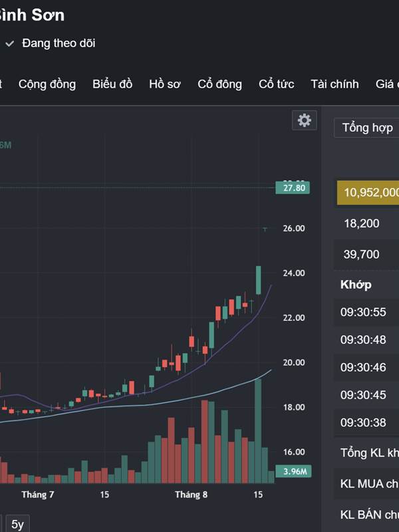Open chart settings gear icon
This screenshot has height=532, width=399.
click(305, 120)
